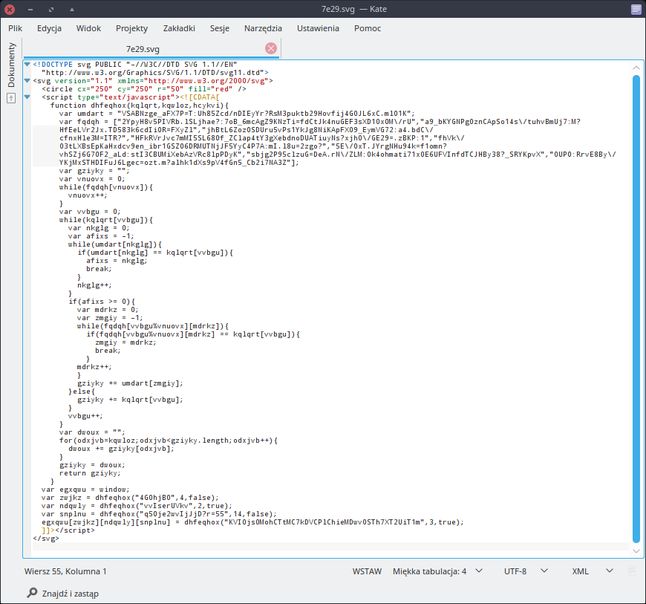Click the ']]></script>' line
This screenshot has height=604, width=646.
68,530
